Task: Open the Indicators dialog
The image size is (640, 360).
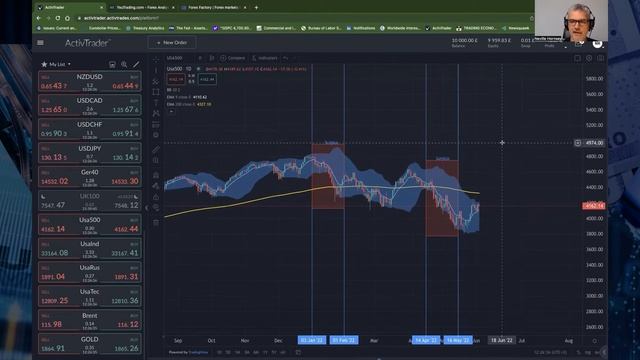Action: click(264, 58)
